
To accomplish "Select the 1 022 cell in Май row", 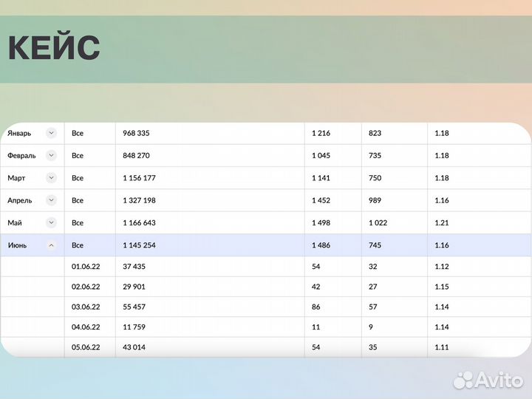I will click(x=378, y=222).
